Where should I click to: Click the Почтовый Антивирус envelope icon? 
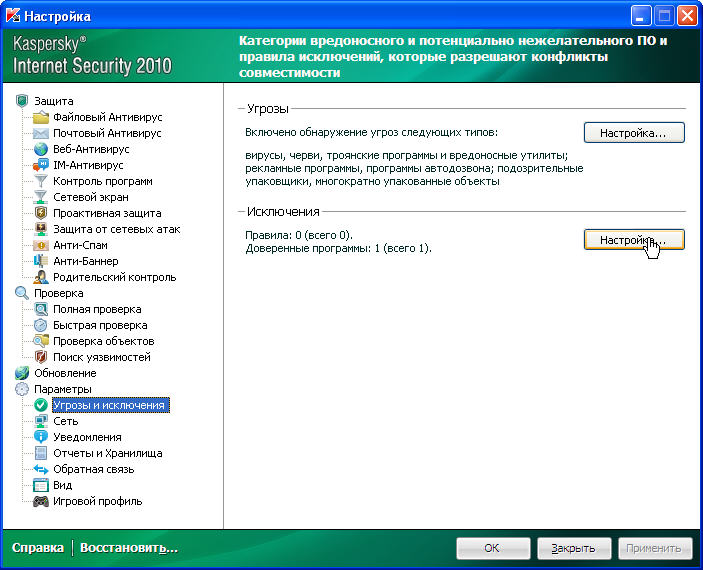coord(41,133)
